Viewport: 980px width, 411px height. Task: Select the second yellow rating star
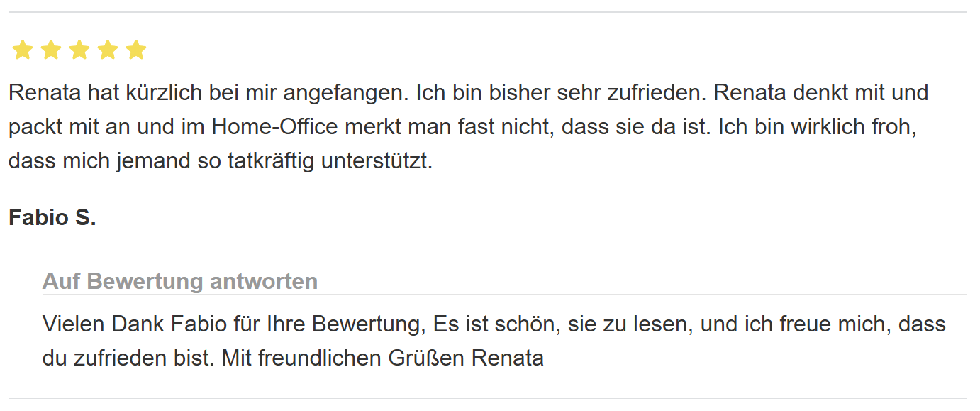pyautogui.click(x=51, y=50)
